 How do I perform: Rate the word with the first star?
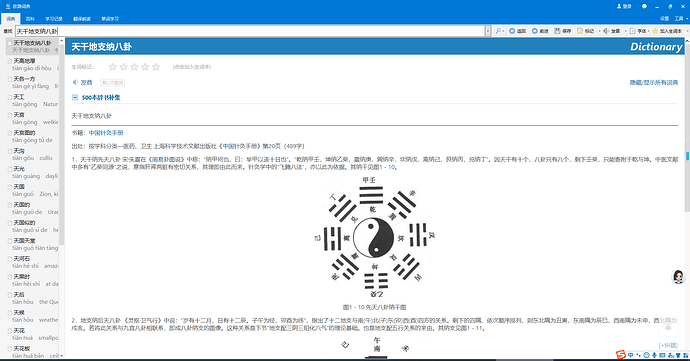tap(113, 67)
